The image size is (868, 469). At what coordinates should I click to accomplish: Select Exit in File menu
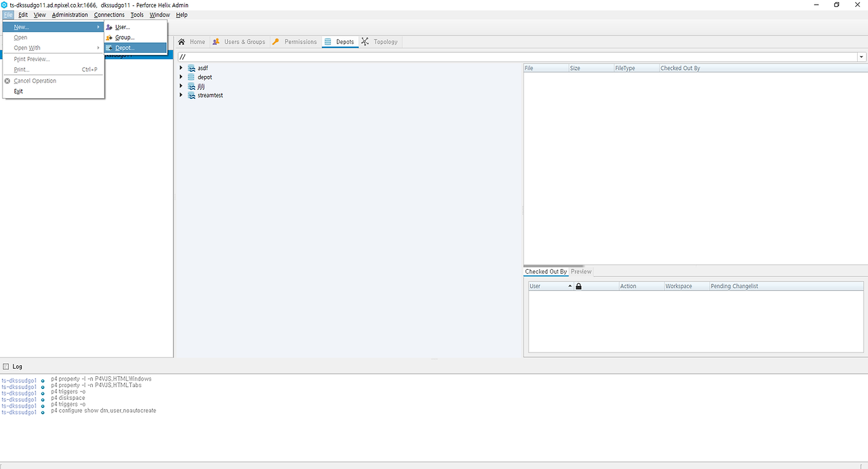(x=54, y=91)
